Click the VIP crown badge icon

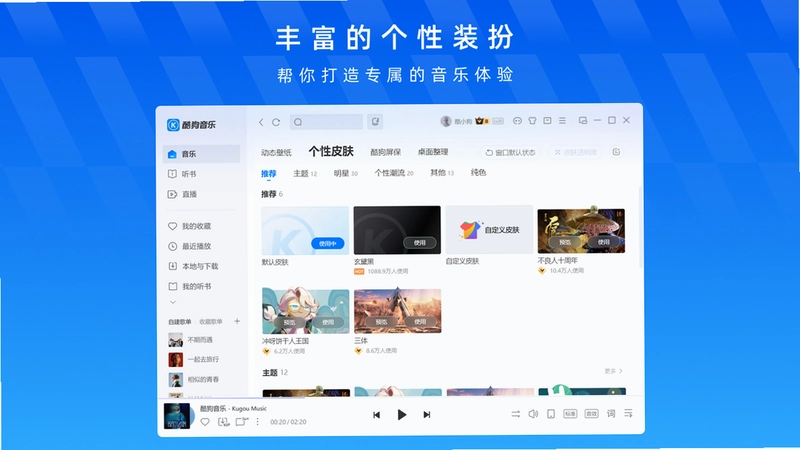[480, 121]
